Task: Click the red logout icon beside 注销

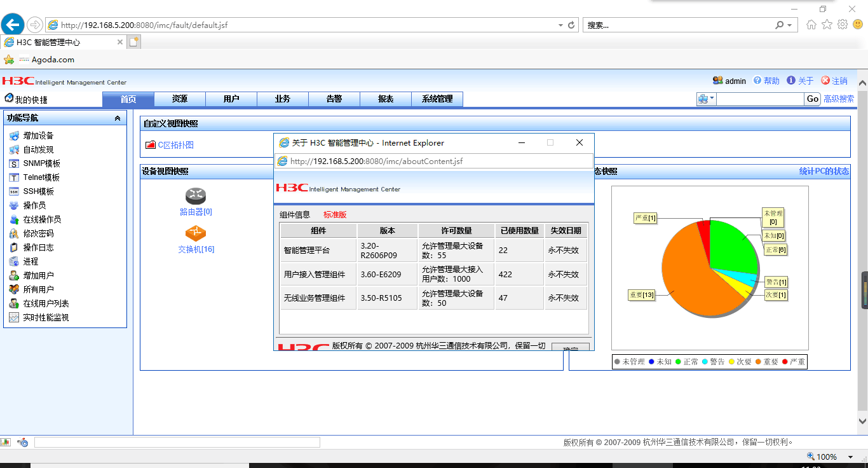Action: 825,81
